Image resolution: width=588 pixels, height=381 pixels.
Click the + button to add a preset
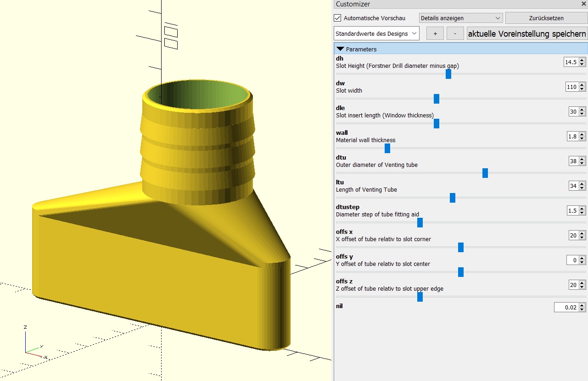point(435,33)
